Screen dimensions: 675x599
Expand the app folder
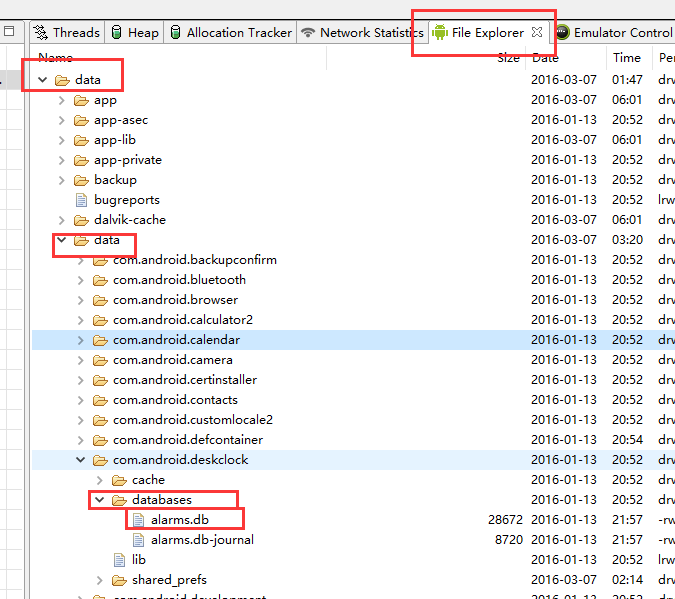pos(62,100)
